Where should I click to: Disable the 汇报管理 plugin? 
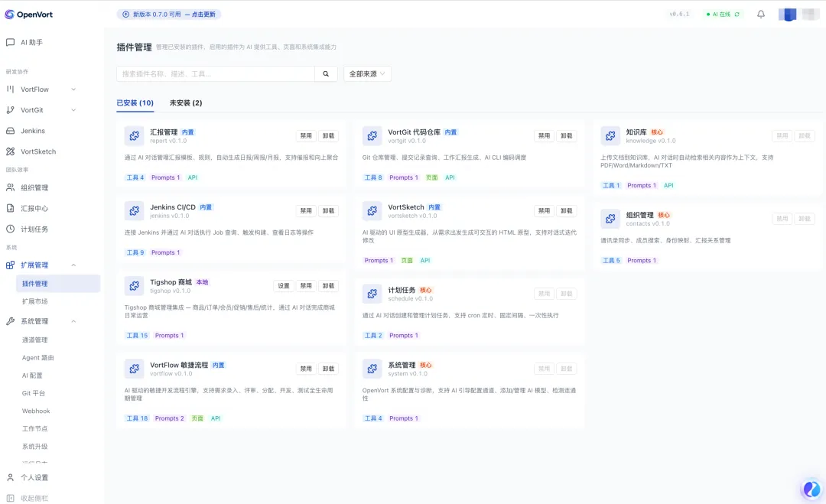coord(305,136)
